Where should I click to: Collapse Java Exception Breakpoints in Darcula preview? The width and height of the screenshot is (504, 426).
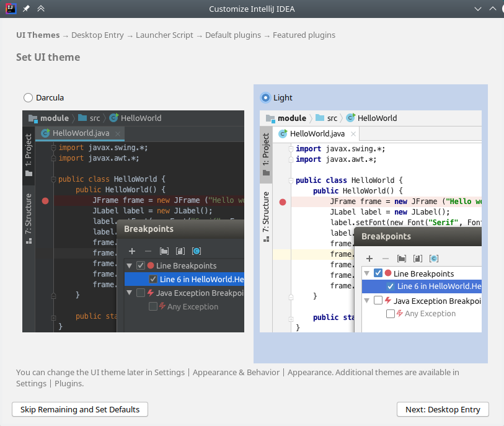tap(130, 293)
